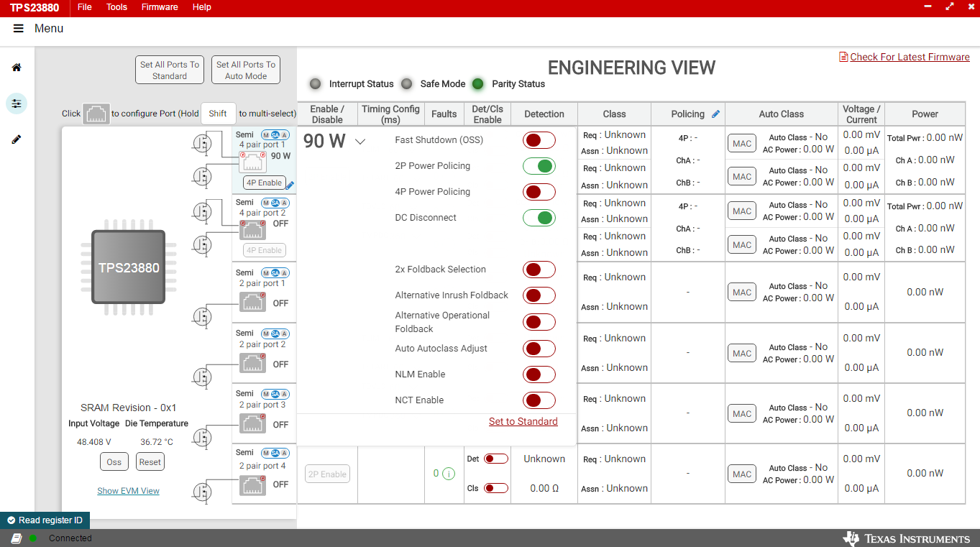Screen dimensions: 980x547
Task: Open the hamburger Menu icon
Action: [18, 29]
